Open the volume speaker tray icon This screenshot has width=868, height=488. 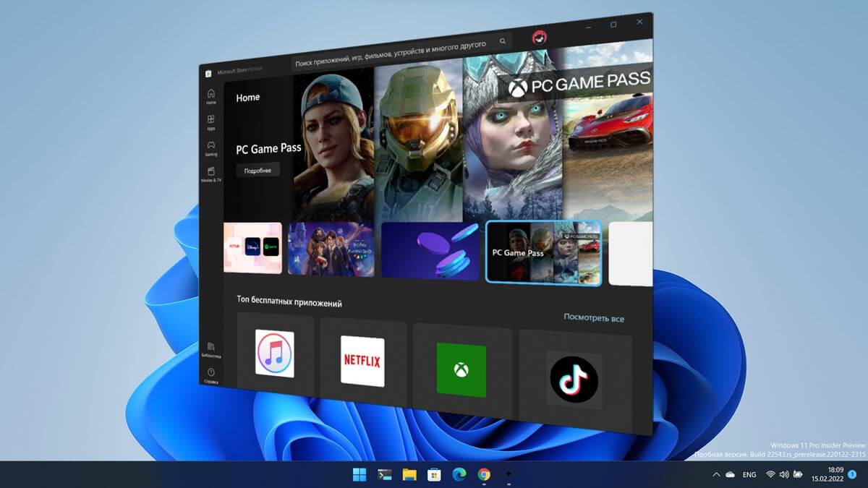point(783,475)
